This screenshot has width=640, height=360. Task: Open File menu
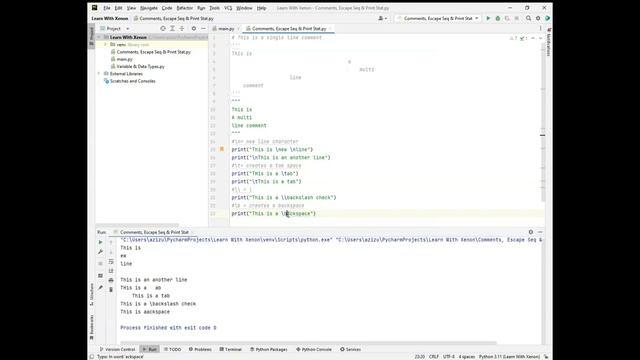107,8
